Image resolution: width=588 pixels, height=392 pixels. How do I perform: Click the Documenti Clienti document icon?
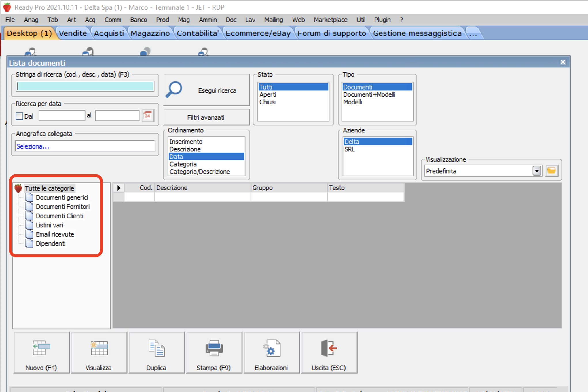tap(29, 216)
